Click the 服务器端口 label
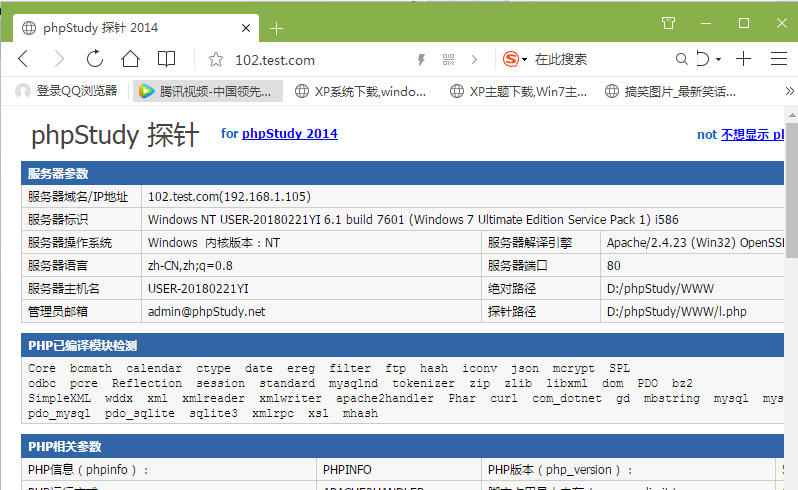This screenshot has height=490, width=798. click(517, 266)
